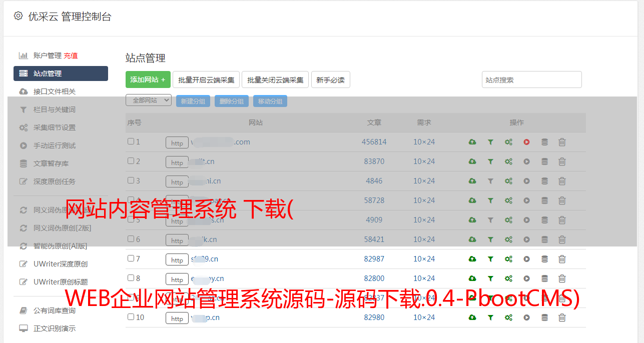Click the filter icon in row 7
644x343 pixels.
click(x=490, y=259)
